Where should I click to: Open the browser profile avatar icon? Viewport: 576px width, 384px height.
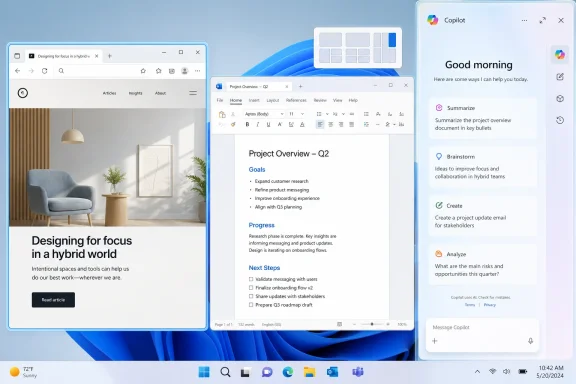coord(185,71)
